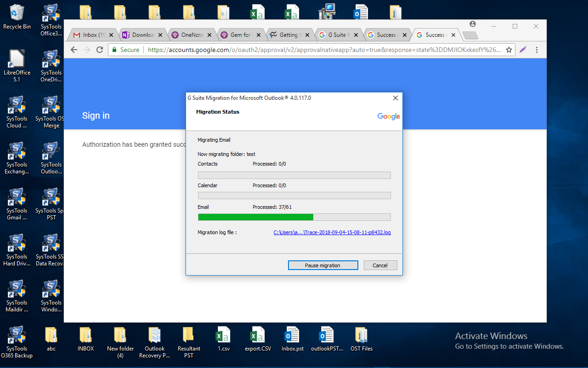Screen dimensions: 588x368
Task: Select the SysTools Cloud desktop shortcut
Action: point(17,112)
